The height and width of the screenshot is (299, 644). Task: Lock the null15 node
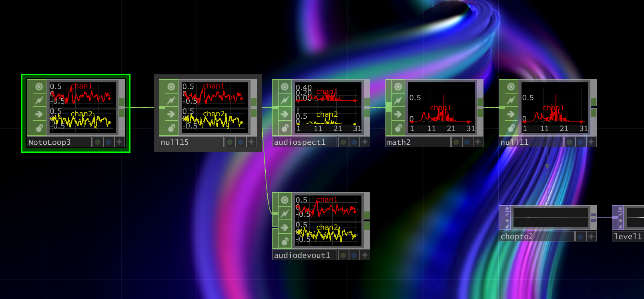click(x=171, y=128)
